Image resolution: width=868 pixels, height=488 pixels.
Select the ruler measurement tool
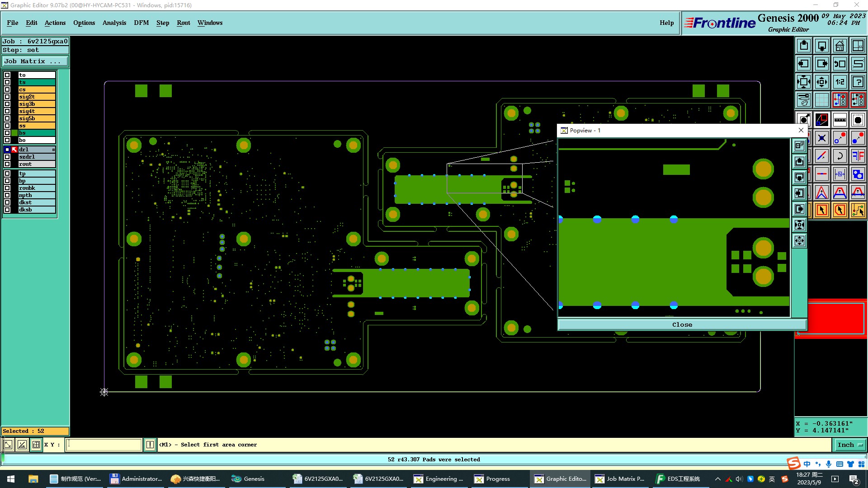[840, 120]
